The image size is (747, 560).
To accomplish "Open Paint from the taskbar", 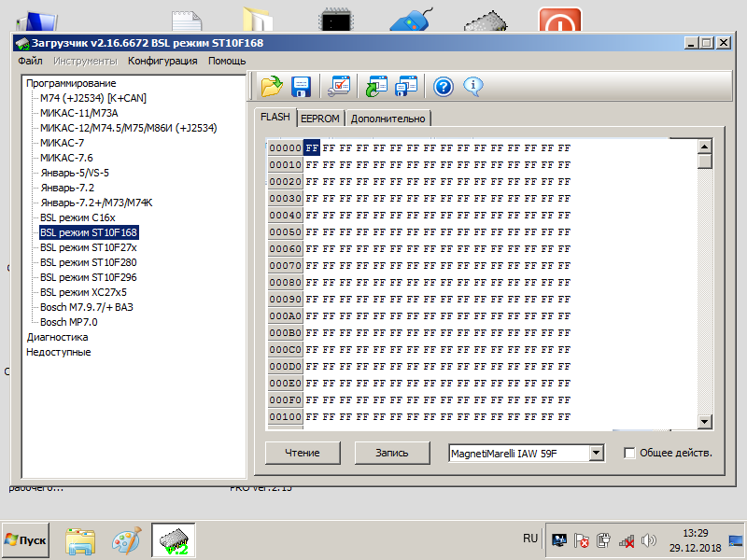I will (126, 540).
